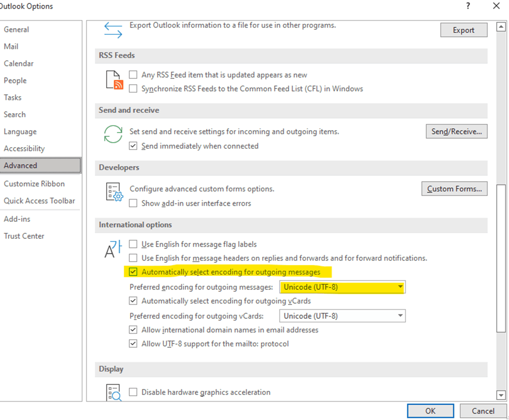509x420 pixels.
Task: Confirm settings with the OK button
Action: 430,411
